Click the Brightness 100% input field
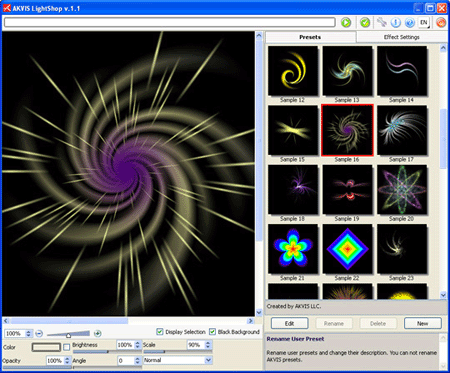The image size is (450, 373). 125,345
